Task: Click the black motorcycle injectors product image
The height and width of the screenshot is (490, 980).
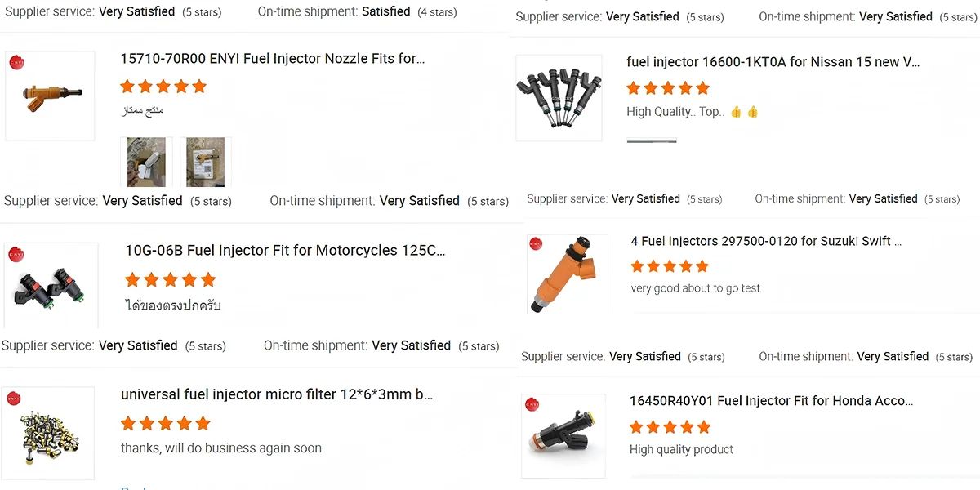Action: (51, 286)
